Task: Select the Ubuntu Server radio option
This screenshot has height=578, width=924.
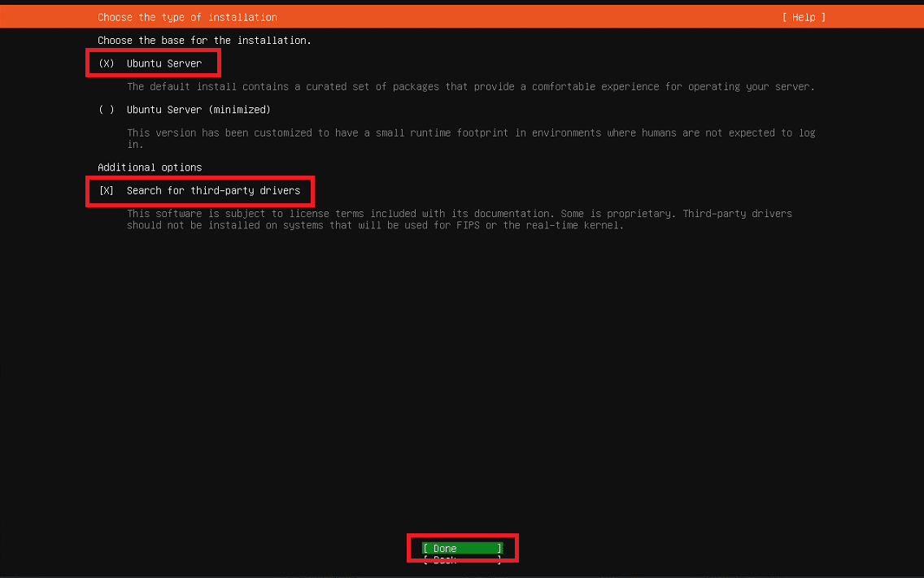Action: point(150,63)
